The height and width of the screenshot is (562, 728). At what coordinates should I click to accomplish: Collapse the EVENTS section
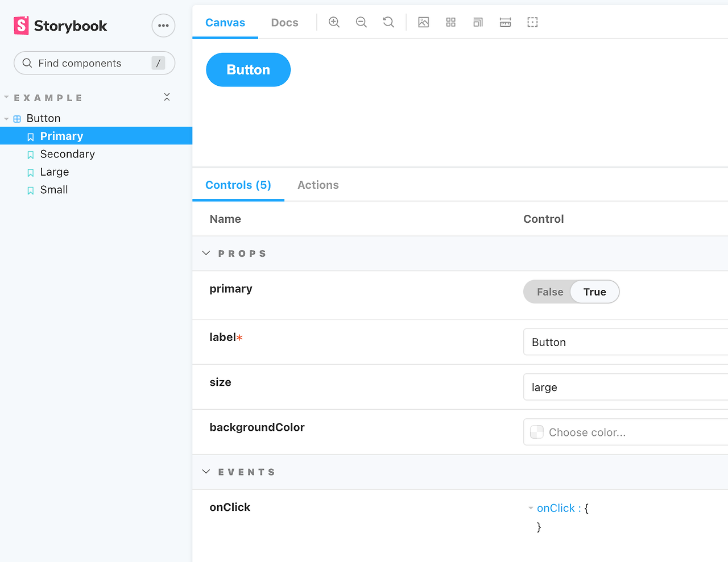click(206, 472)
